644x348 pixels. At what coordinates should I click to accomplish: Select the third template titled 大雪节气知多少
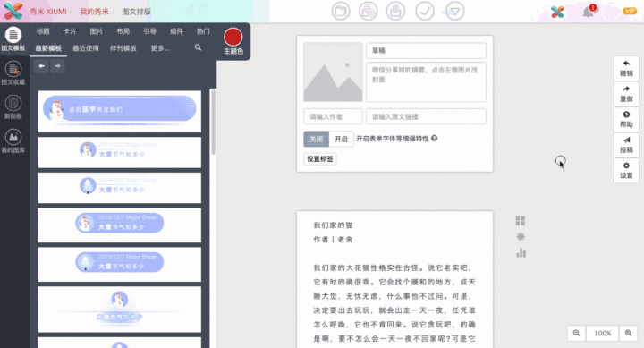pyautogui.click(x=120, y=225)
